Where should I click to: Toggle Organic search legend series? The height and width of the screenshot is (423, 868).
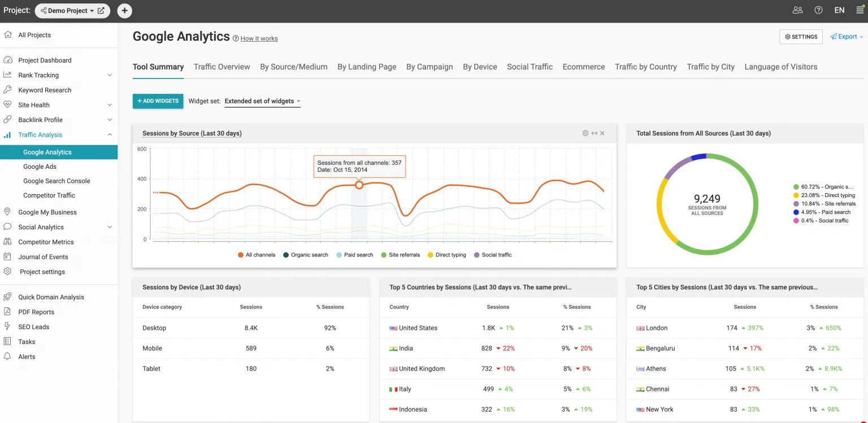point(305,255)
